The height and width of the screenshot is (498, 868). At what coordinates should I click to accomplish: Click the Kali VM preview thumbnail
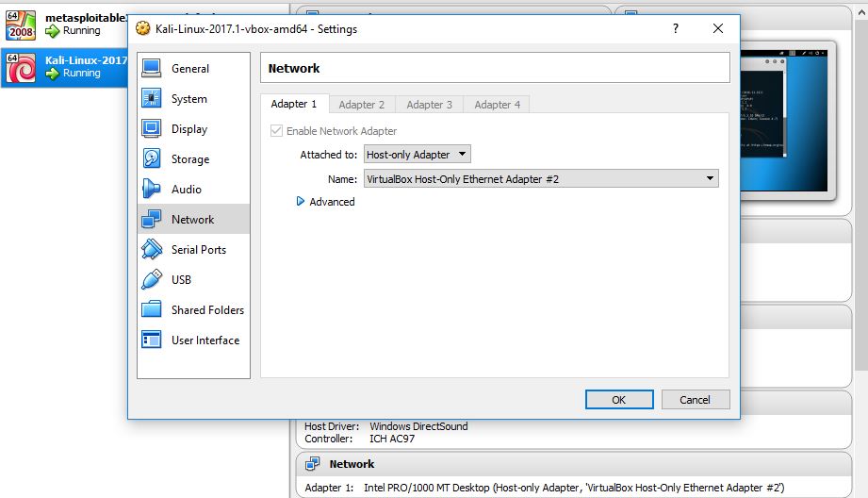pos(784,120)
